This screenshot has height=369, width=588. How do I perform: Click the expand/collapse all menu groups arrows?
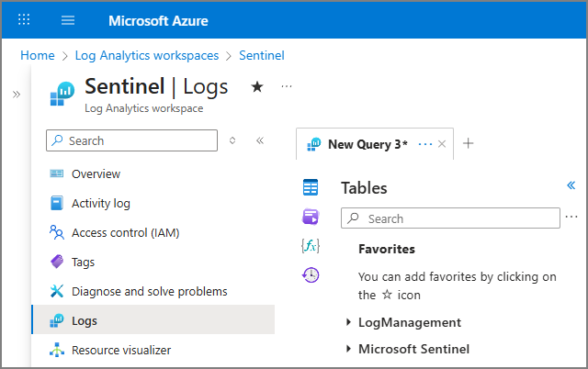click(x=232, y=140)
